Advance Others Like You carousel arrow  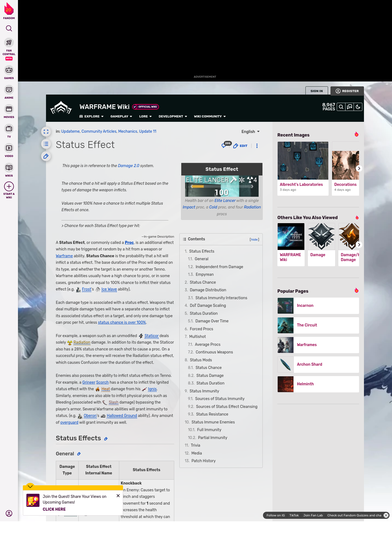359,245
